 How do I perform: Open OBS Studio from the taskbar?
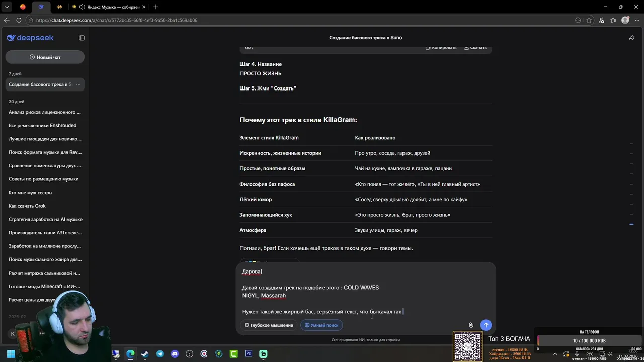pos(189,354)
